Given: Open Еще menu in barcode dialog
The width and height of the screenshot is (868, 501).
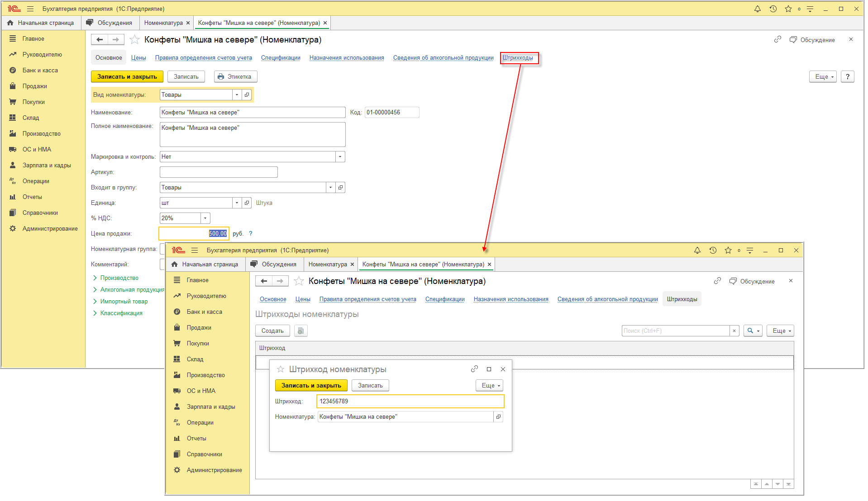Looking at the screenshot, I should coord(489,385).
